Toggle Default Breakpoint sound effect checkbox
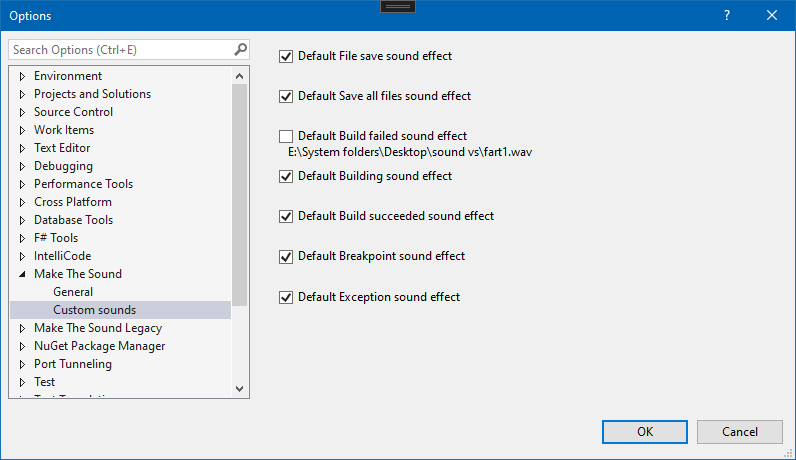The height and width of the screenshot is (460, 796). [x=287, y=257]
